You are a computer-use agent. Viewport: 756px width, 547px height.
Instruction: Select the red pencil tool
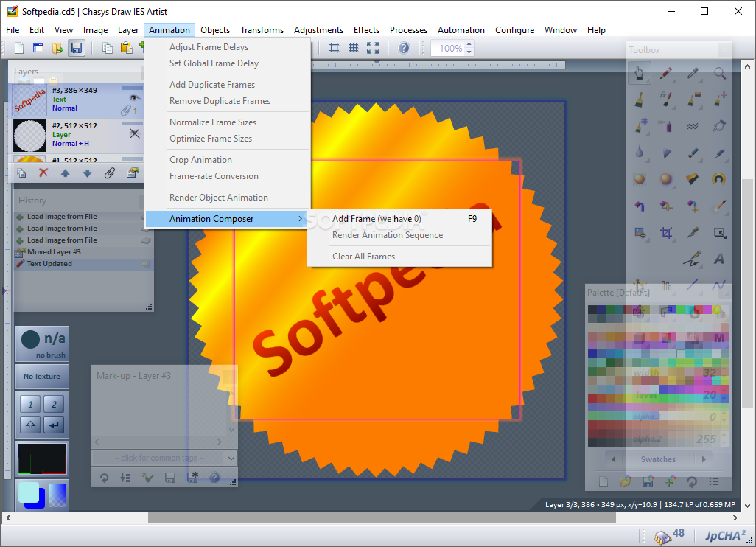coord(666,73)
